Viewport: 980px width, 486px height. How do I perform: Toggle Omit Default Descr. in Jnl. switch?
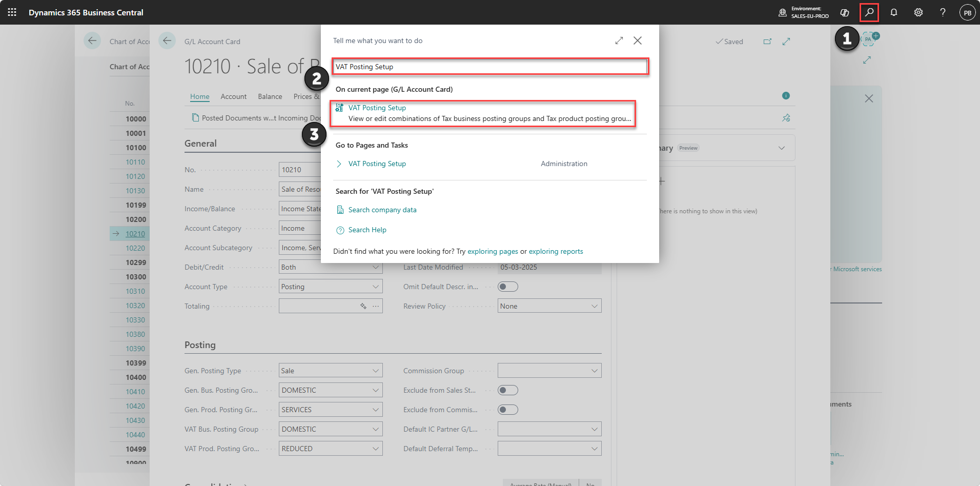point(508,287)
